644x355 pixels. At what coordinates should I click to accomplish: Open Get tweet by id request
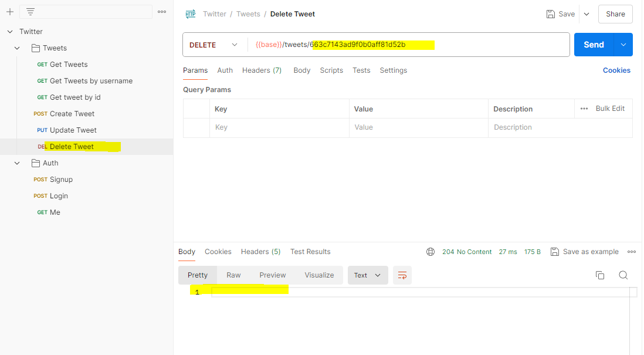point(69,97)
